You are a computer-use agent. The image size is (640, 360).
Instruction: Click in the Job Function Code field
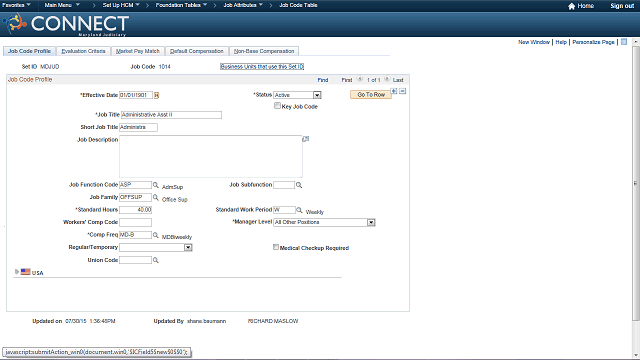(136, 185)
